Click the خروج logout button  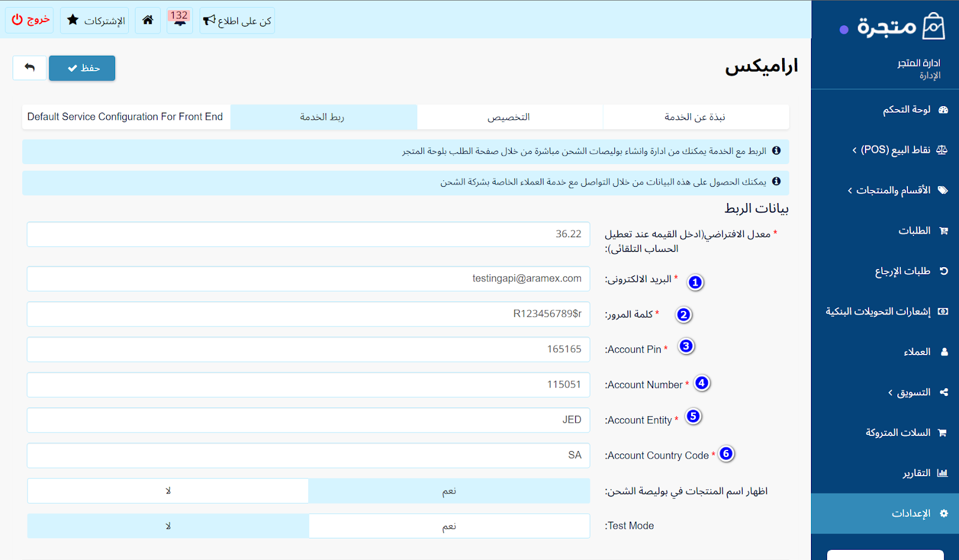(x=30, y=20)
